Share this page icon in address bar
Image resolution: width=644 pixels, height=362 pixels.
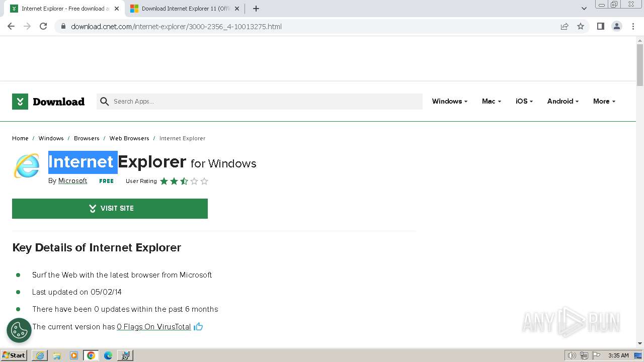(565, 26)
